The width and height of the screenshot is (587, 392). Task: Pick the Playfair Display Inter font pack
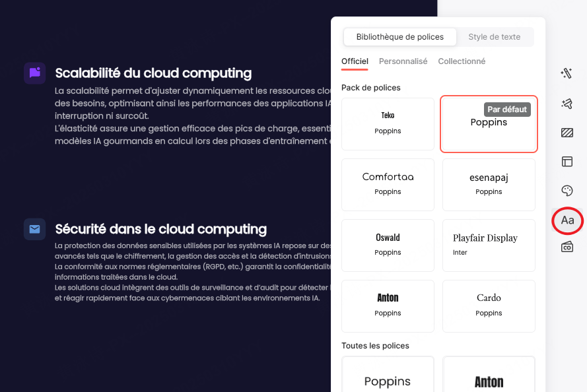point(489,245)
